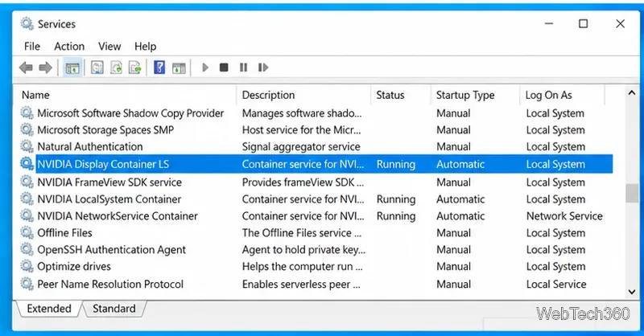This screenshot has height=336, width=644.
Task: Click the Forward arrow toolbar icon
Action: [x=45, y=68]
